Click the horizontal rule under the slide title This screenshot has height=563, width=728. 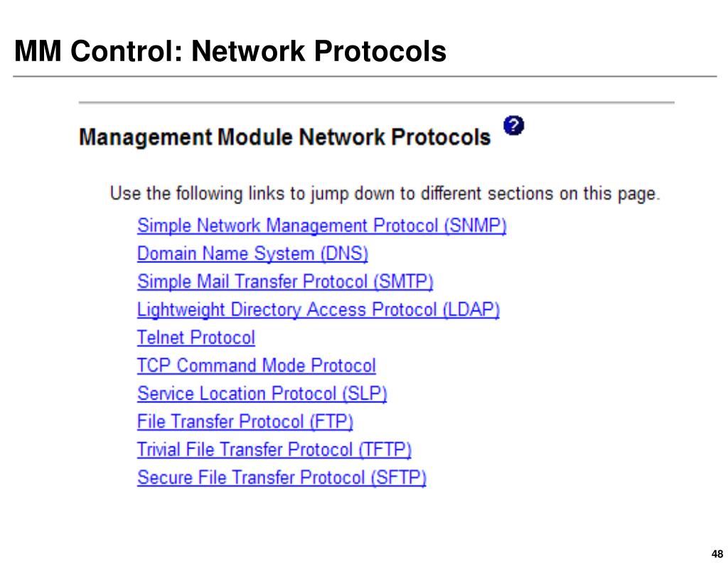click(x=365, y=76)
